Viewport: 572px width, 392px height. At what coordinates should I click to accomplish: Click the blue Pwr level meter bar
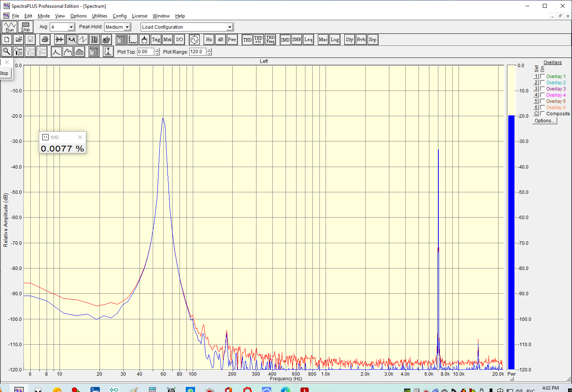point(511,242)
